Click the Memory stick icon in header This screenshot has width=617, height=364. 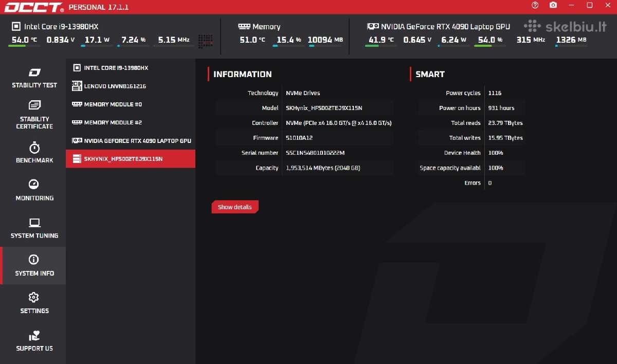pyautogui.click(x=244, y=26)
